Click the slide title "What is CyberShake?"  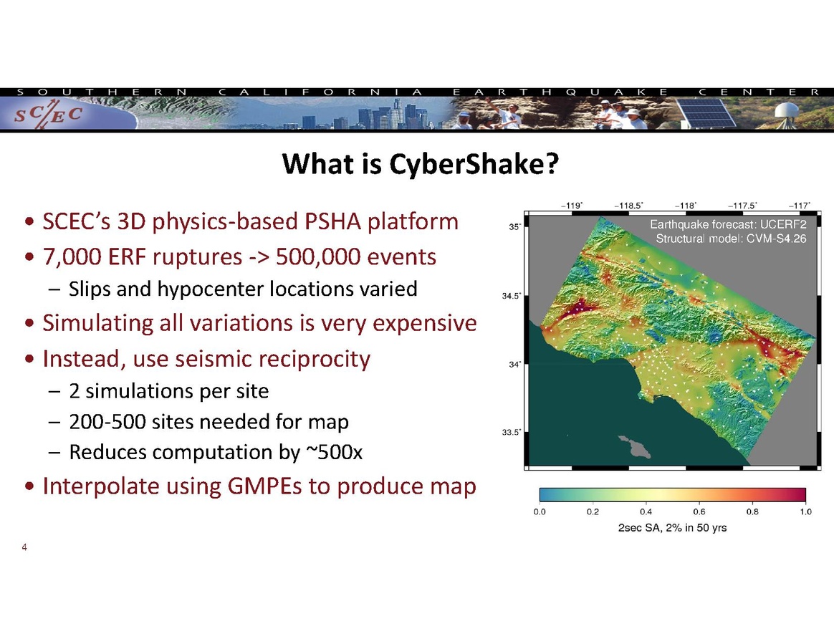[x=420, y=164]
